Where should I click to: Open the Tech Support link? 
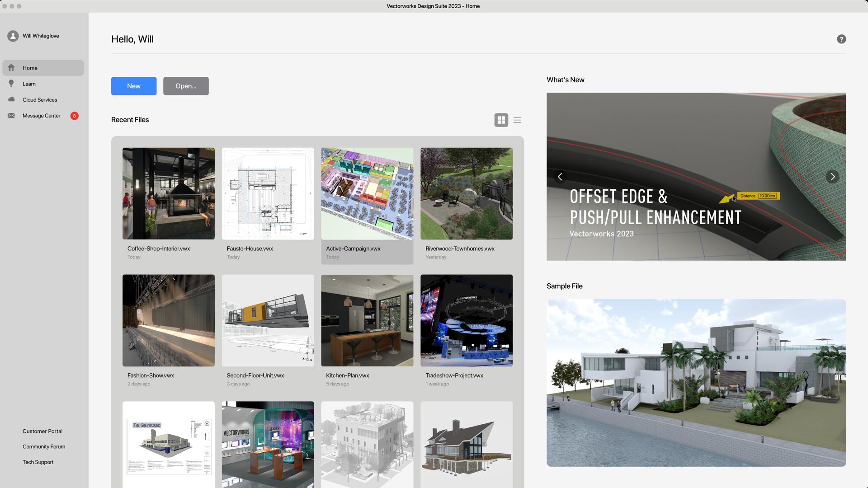point(38,462)
